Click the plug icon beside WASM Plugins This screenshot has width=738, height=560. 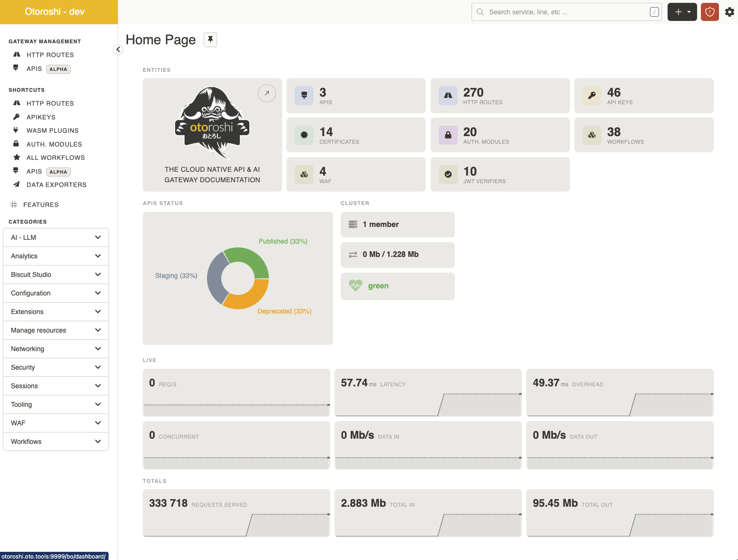(x=16, y=130)
